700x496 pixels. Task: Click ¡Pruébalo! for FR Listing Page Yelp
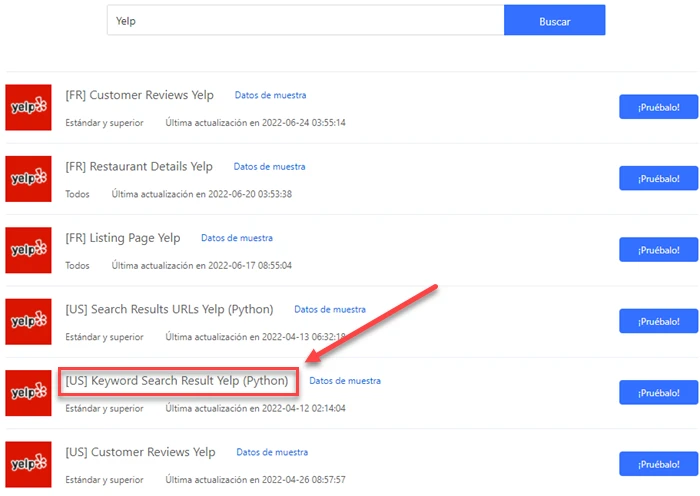click(658, 250)
